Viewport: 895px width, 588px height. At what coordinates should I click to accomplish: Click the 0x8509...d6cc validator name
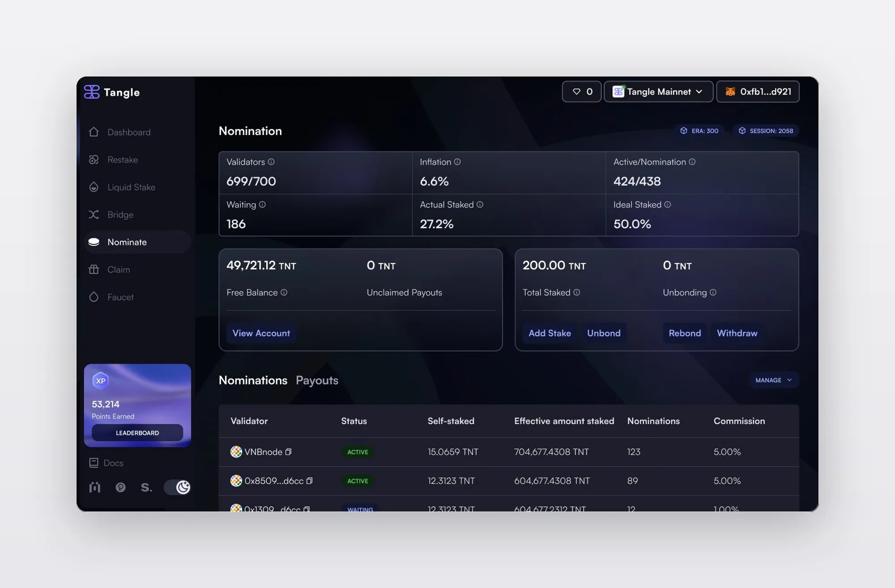274,481
